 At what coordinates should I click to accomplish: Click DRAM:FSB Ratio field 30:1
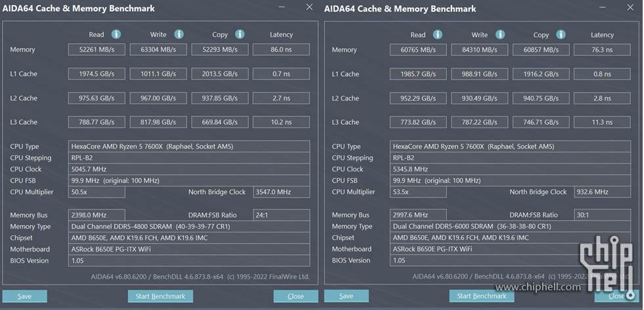[603, 215]
